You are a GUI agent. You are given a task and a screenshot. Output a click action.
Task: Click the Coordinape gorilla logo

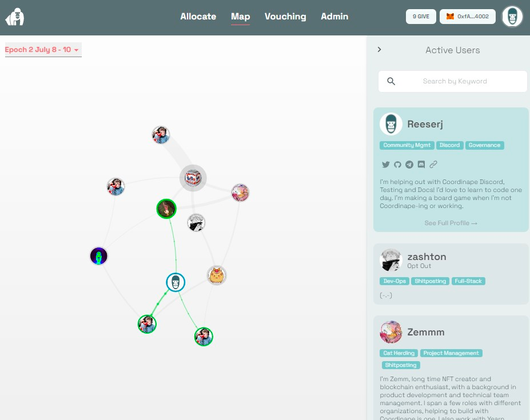(15, 17)
